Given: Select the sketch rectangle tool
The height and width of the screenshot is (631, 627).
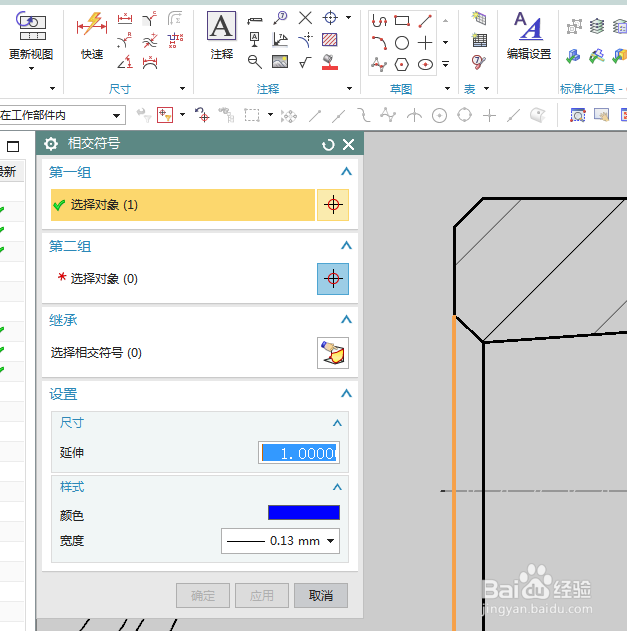Looking at the screenshot, I should [402, 20].
